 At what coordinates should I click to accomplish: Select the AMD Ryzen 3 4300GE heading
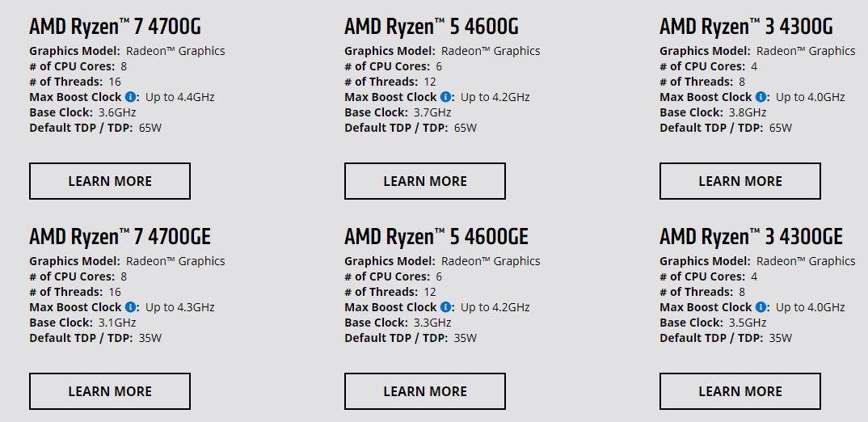point(751,237)
